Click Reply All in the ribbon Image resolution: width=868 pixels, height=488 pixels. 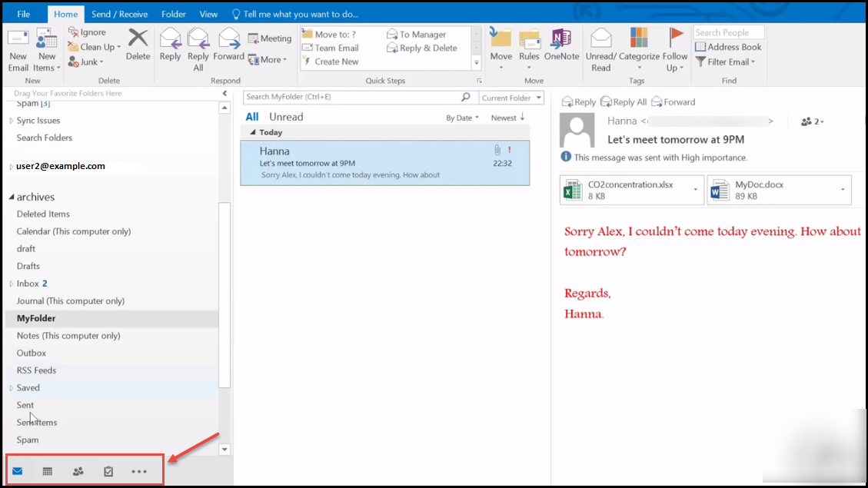point(198,50)
